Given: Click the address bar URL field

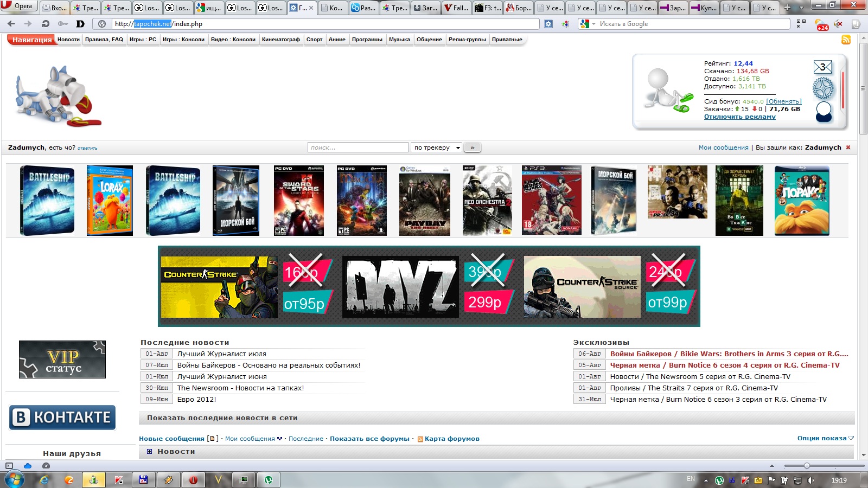Looking at the screenshot, I should (x=326, y=24).
